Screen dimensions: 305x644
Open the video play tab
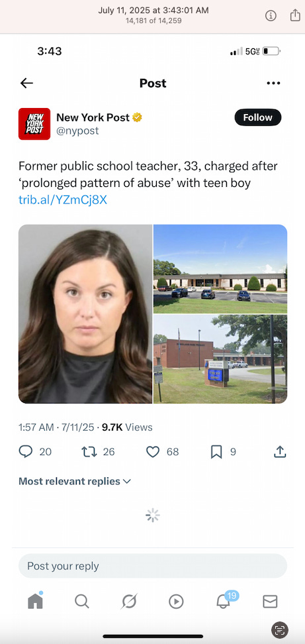[176, 602]
